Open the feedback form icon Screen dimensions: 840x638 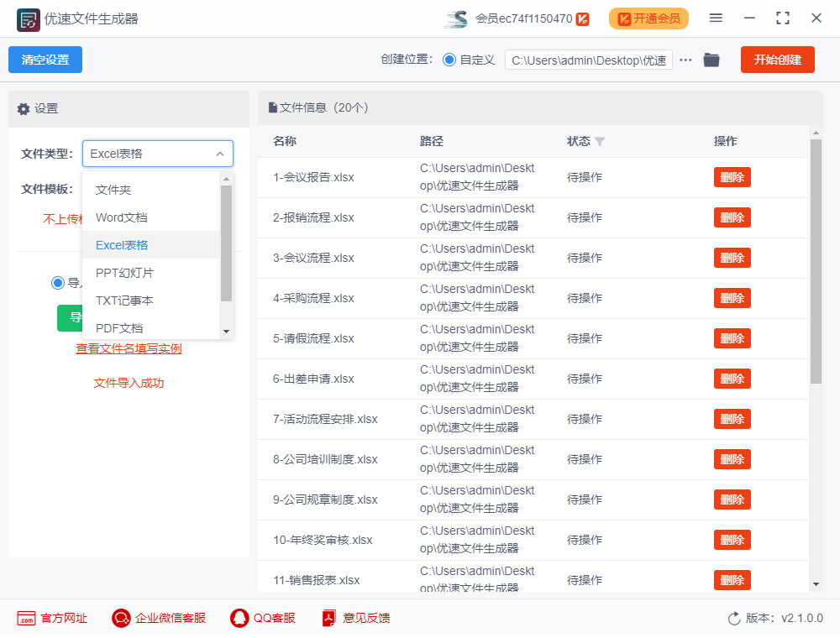click(329, 619)
